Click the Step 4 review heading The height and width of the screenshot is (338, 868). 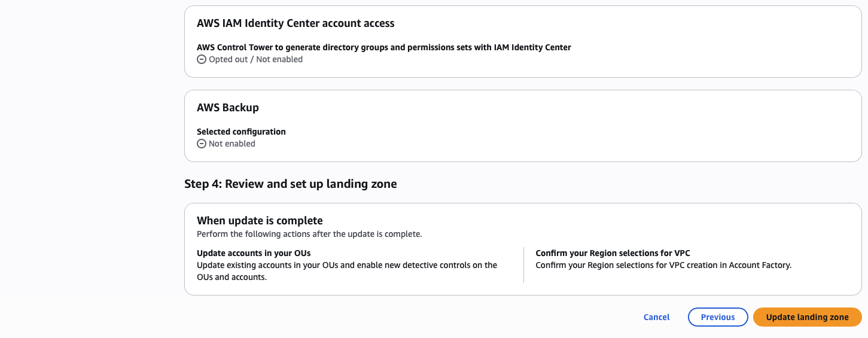(x=290, y=184)
